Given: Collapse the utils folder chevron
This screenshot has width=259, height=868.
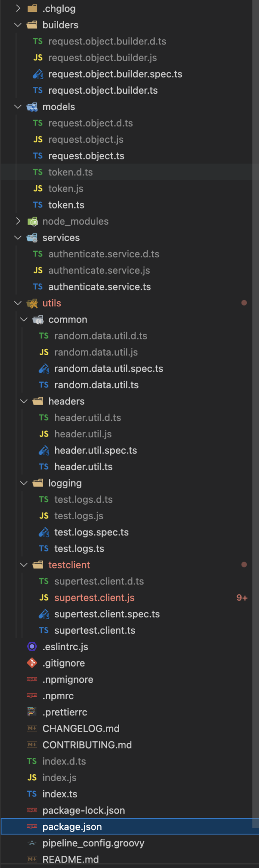Looking at the screenshot, I should [18, 303].
